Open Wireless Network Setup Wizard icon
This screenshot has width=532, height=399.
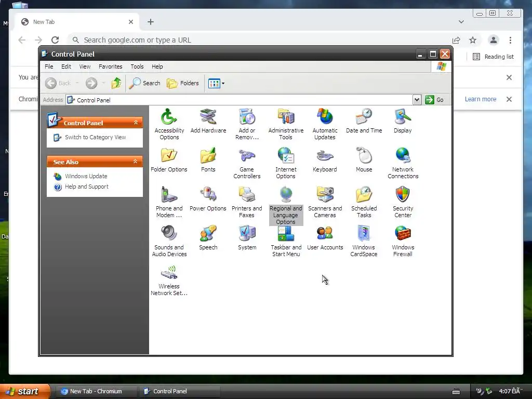(x=169, y=280)
